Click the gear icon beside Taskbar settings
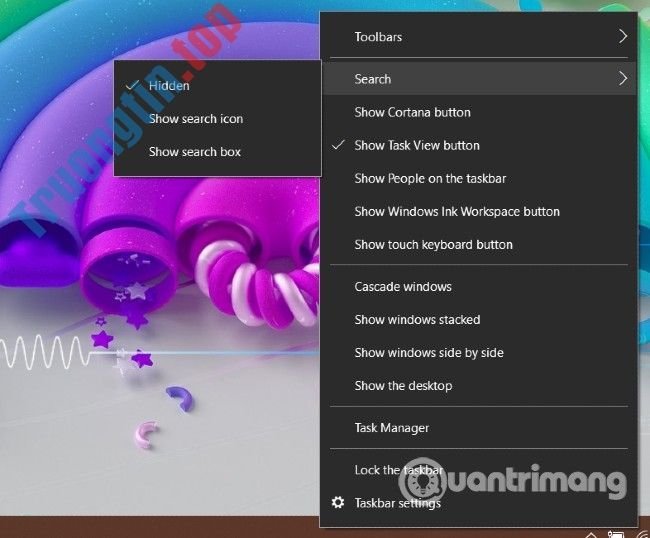 pos(338,503)
